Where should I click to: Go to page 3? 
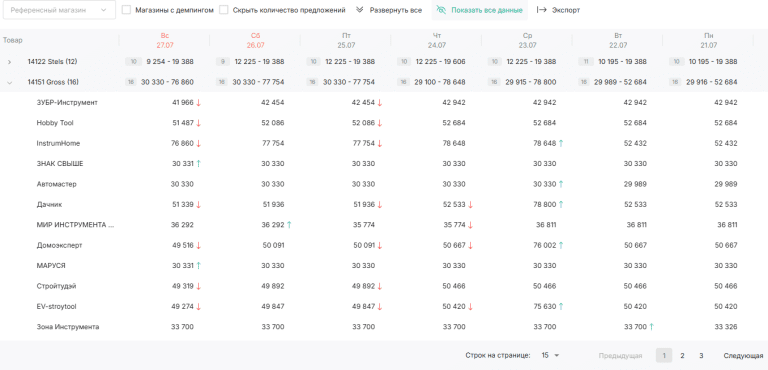click(x=701, y=355)
